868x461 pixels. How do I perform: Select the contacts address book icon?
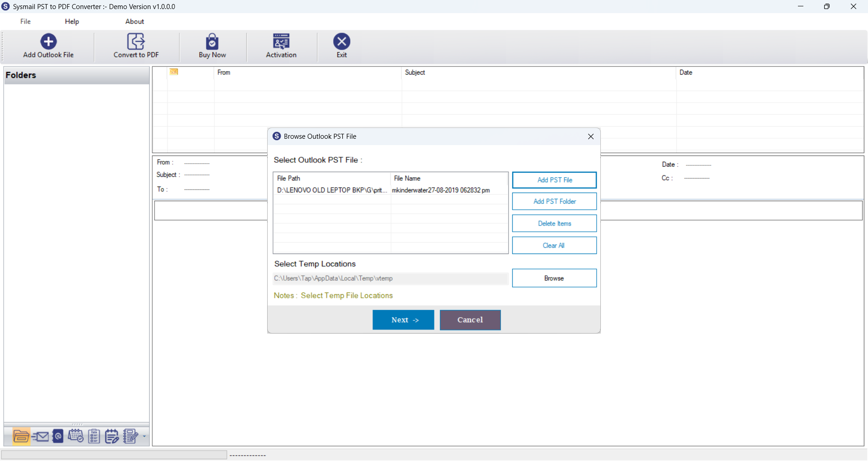pyautogui.click(x=58, y=437)
